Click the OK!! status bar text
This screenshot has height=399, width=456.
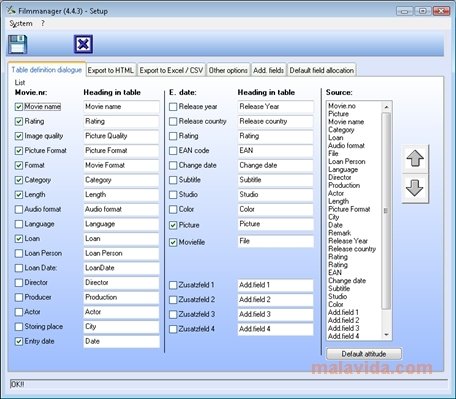pos(17,384)
